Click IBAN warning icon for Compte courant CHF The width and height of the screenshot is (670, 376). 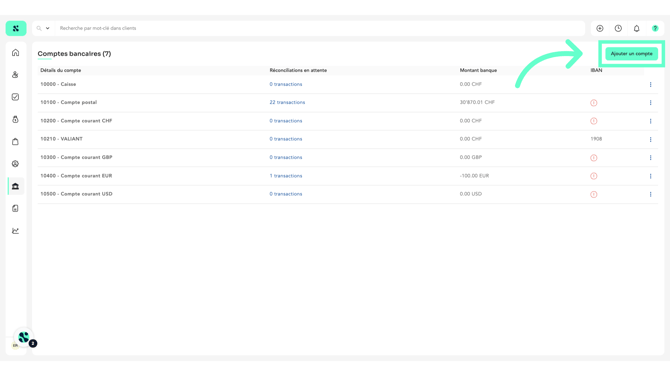coord(594,121)
